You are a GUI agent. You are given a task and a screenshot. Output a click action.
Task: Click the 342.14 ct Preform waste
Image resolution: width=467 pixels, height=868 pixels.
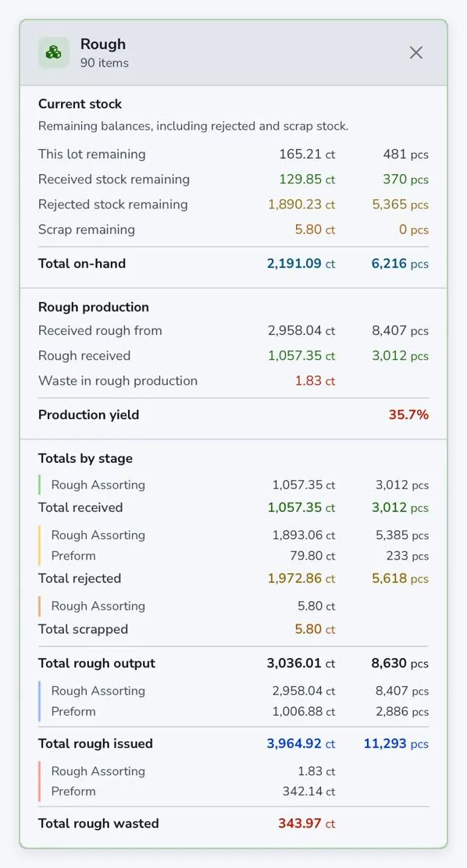(x=309, y=792)
